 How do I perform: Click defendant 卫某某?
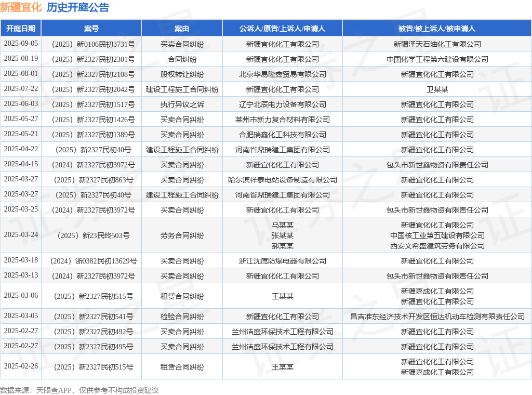[437, 89]
